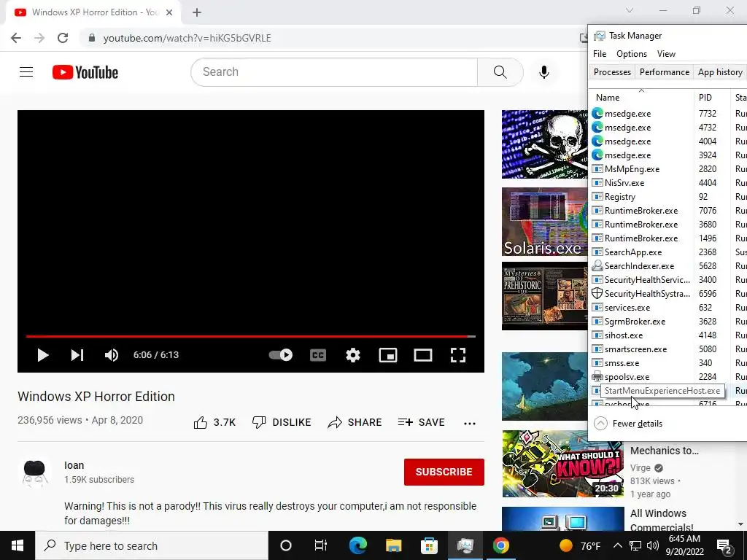
Task: Select spoolsv.exe printer process row
Action: tap(668, 377)
